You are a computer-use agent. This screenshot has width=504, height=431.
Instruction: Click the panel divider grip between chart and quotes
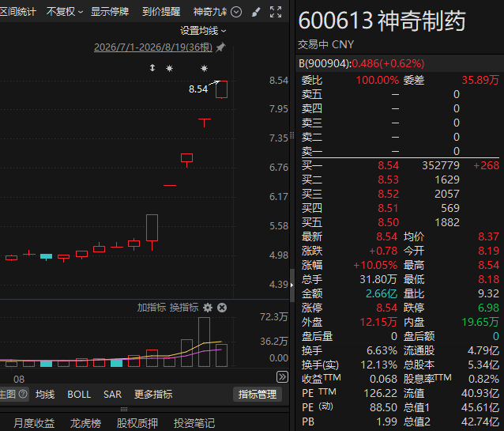(x=291, y=135)
